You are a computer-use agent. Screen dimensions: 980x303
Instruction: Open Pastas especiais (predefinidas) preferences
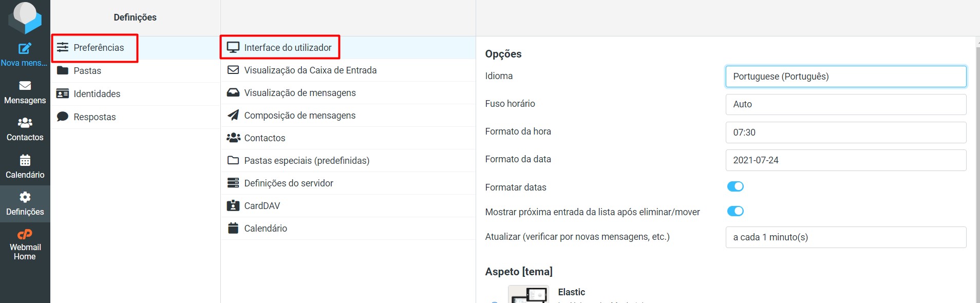(x=348, y=161)
